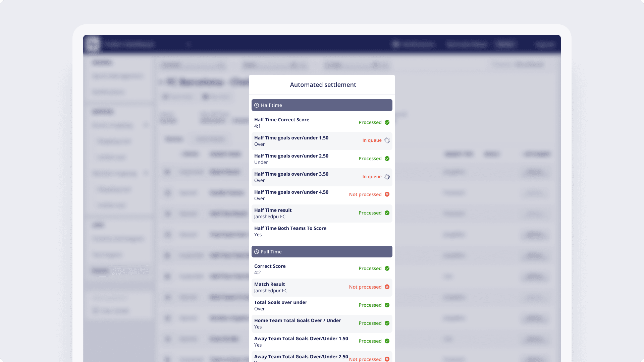Click Not processed label on Match Result
This screenshot has height=362, width=644.
(365, 287)
